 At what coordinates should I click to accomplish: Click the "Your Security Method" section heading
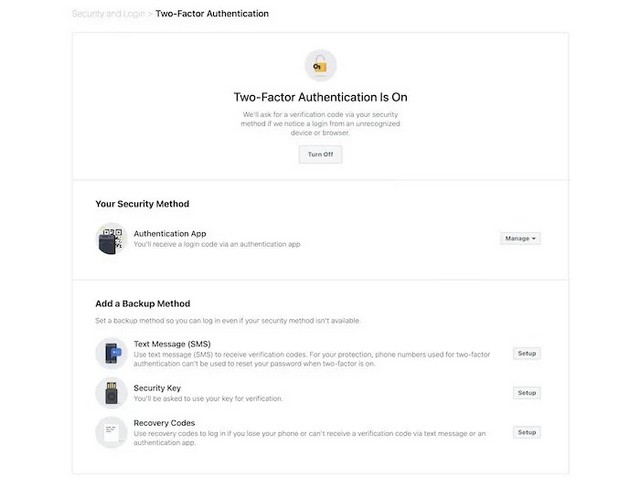pos(142,204)
